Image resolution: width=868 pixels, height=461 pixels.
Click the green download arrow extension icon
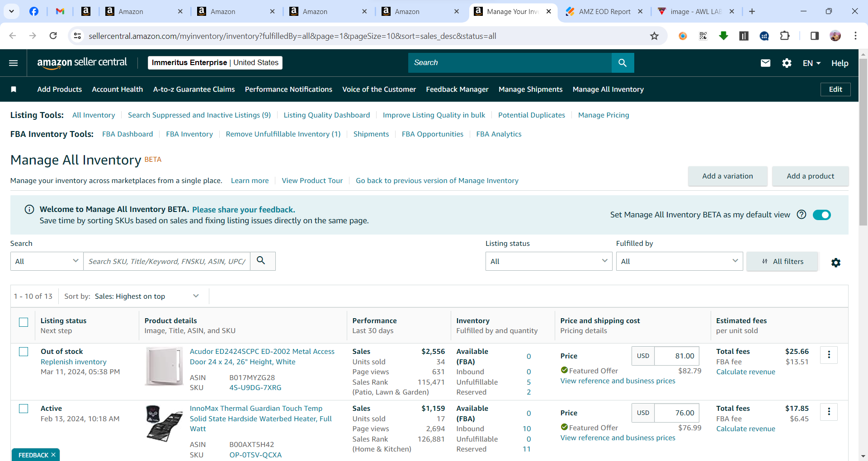pyautogui.click(x=723, y=36)
